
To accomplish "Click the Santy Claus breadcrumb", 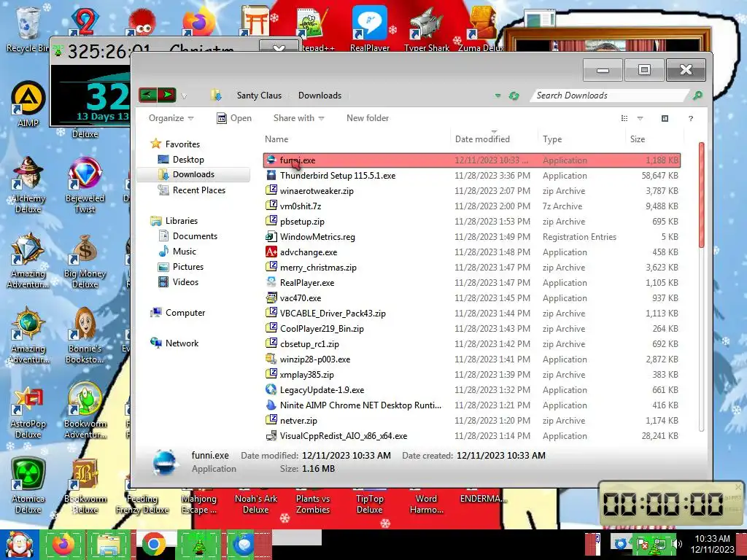I will click(259, 96).
